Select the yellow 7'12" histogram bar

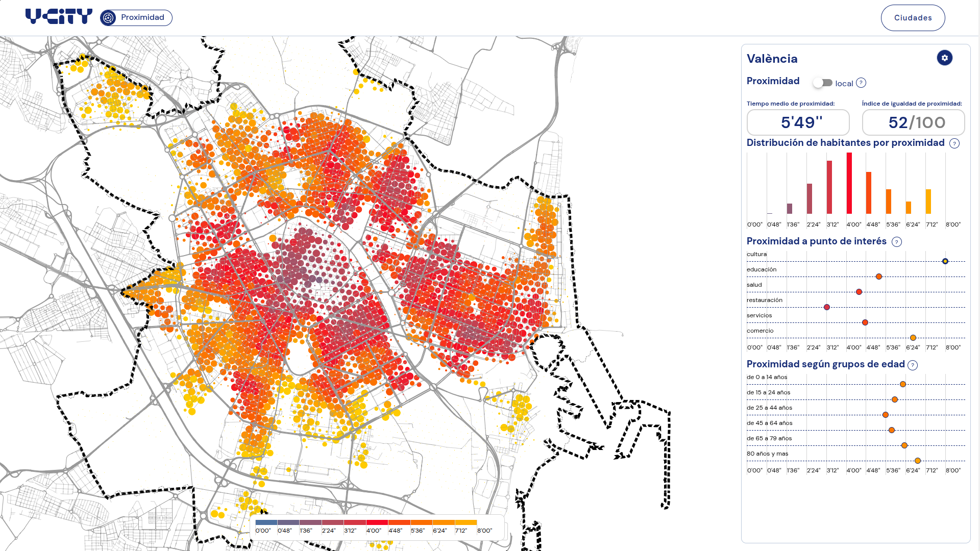pyautogui.click(x=928, y=202)
